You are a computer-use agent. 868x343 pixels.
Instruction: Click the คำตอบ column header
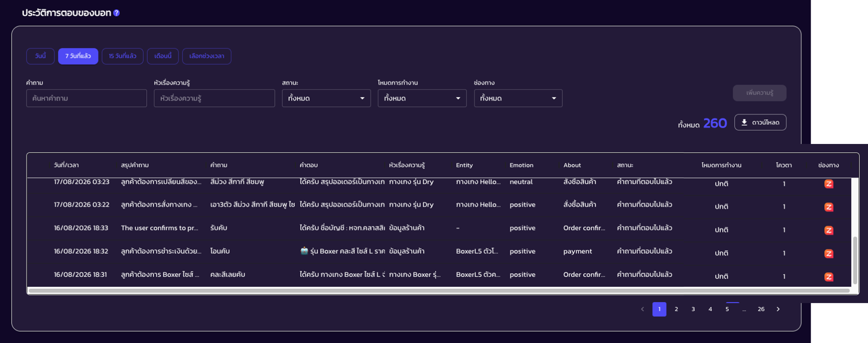click(309, 165)
